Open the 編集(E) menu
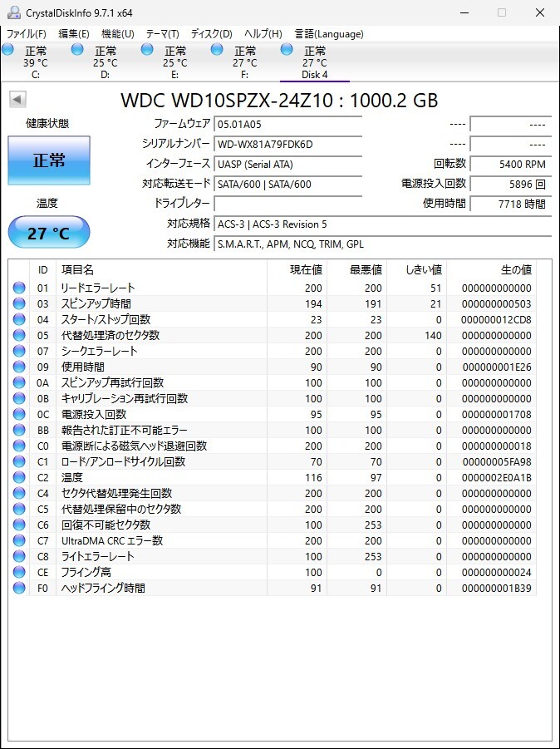560x749 pixels. click(73, 34)
